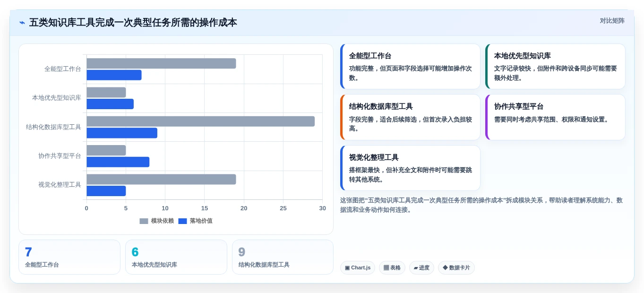Open the 结构化数据库型工具 description card
Viewport: 644px width, 293px height.
point(410,117)
